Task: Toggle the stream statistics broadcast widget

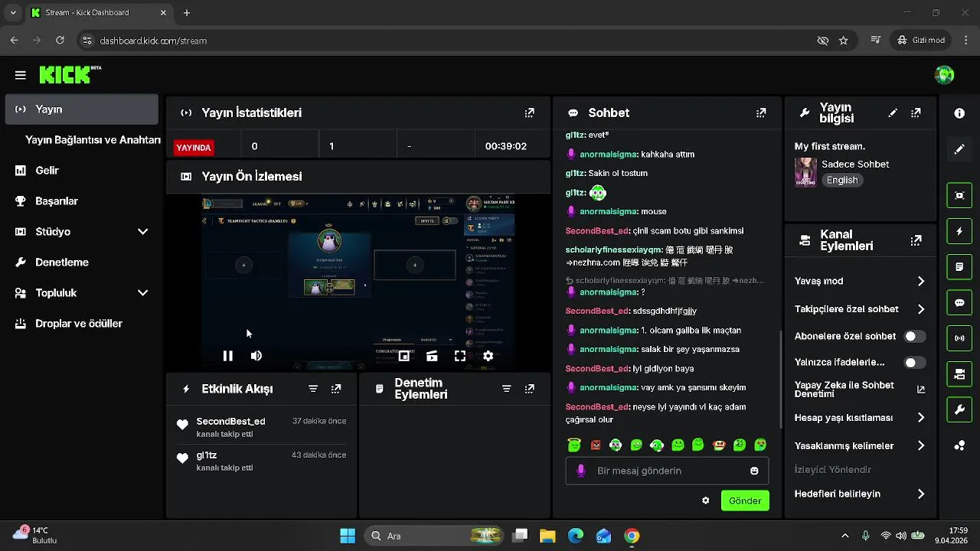Action: click(959, 337)
